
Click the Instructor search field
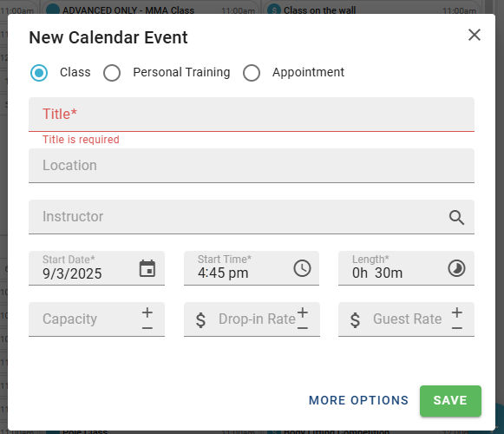click(x=252, y=216)
